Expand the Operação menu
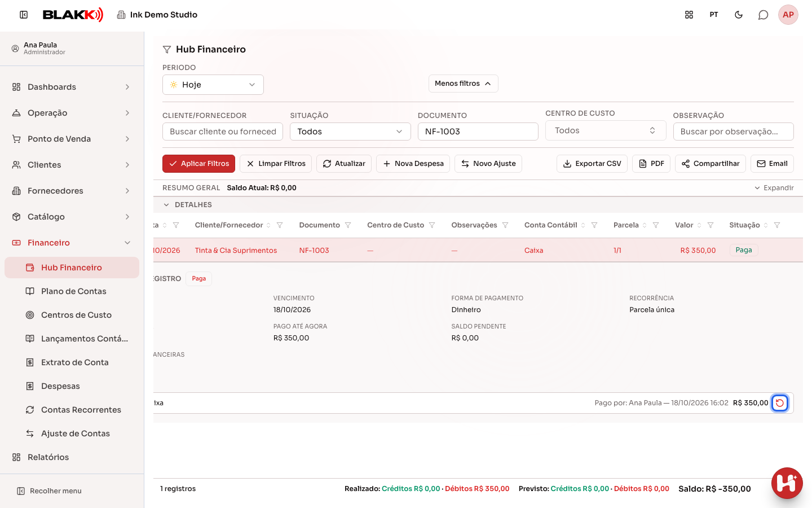Screen dimensions: 812x508 (72, 113)
